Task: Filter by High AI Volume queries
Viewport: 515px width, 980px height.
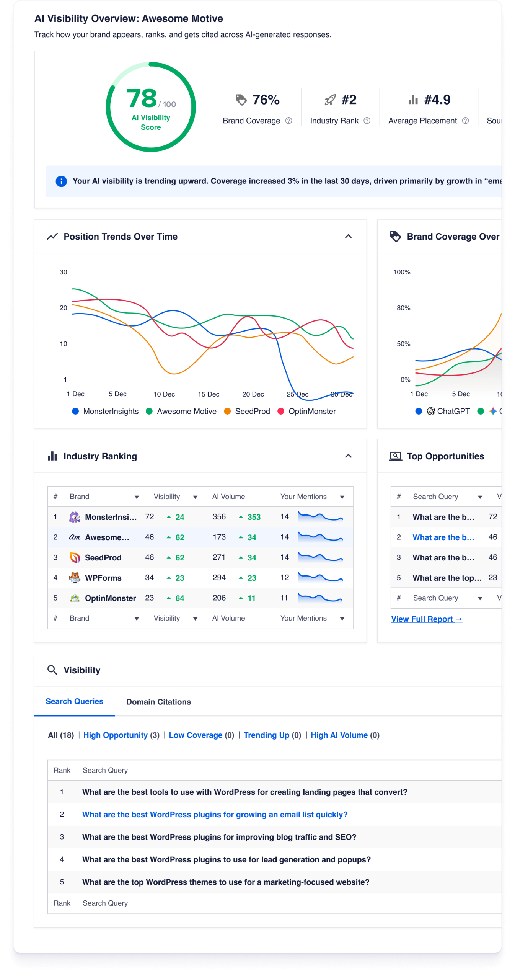Action: 345,735
